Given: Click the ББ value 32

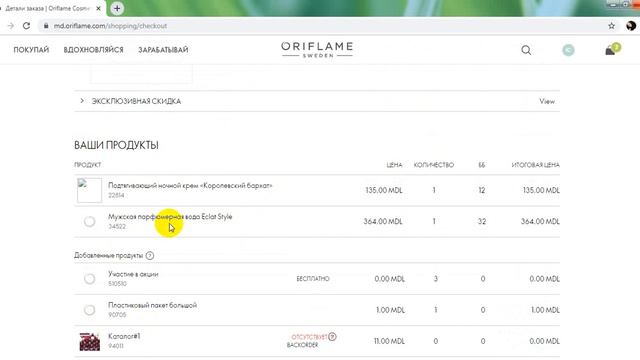Looking at the screenshot, I should [x=482, y=221].
